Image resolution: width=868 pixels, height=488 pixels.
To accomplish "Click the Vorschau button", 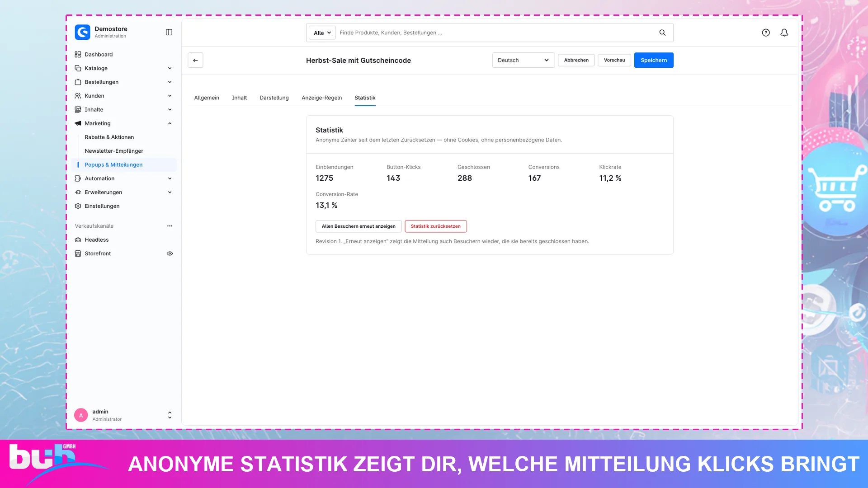I will coord(614,60).
